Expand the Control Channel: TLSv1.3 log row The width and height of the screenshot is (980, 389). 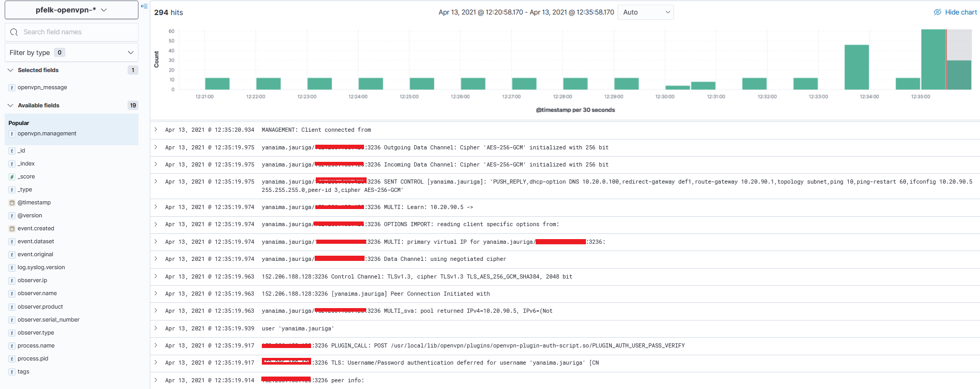click(156, 276)
